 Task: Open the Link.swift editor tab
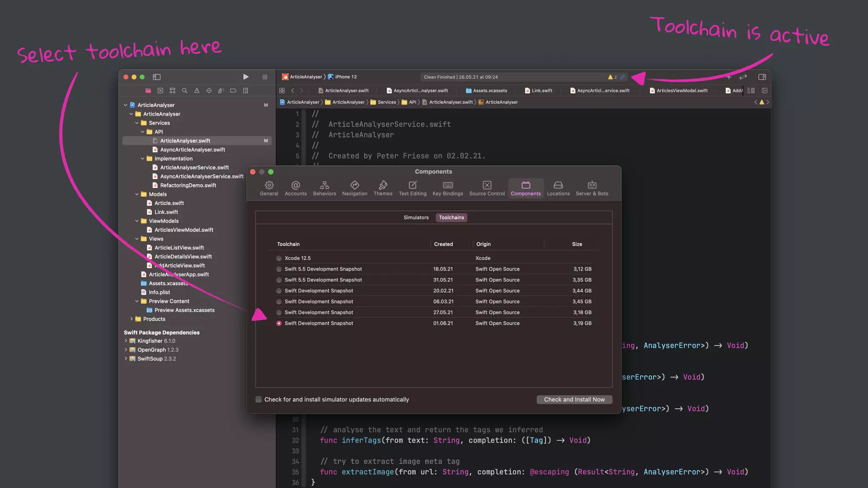pos(538,91)
